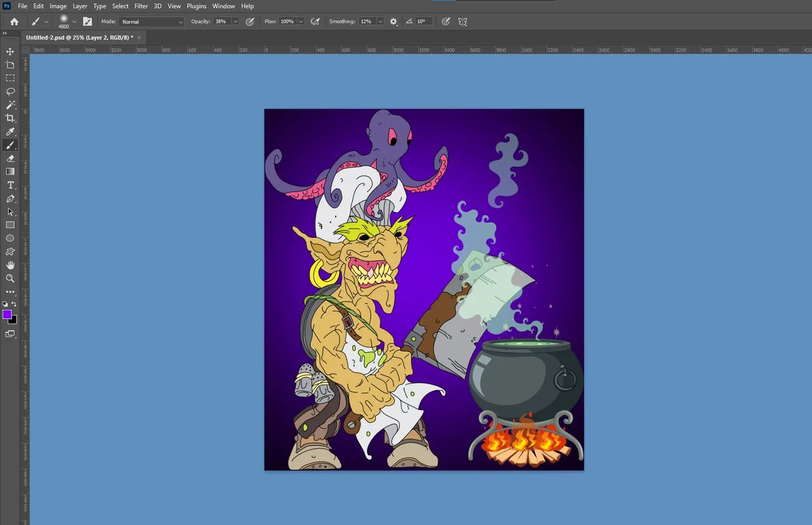Swap foreground and background colors
This screenshot has height=525, width=812.
(x=14, y=304)
